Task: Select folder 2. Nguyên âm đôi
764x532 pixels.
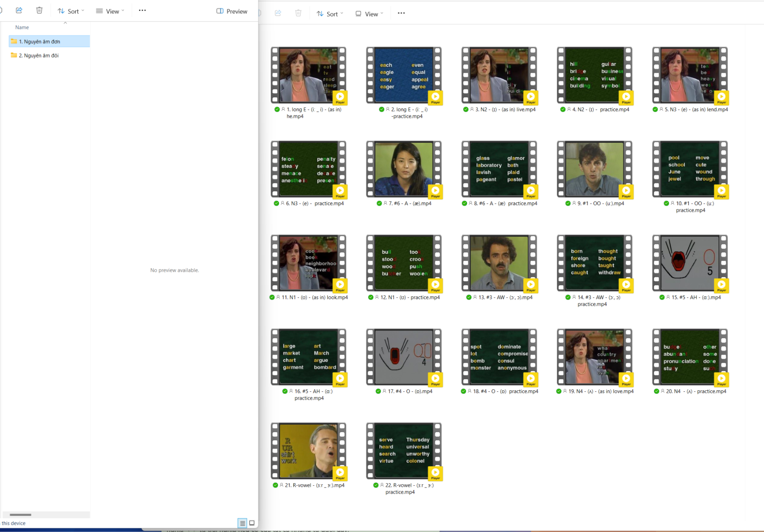Action: coord(39,55)
